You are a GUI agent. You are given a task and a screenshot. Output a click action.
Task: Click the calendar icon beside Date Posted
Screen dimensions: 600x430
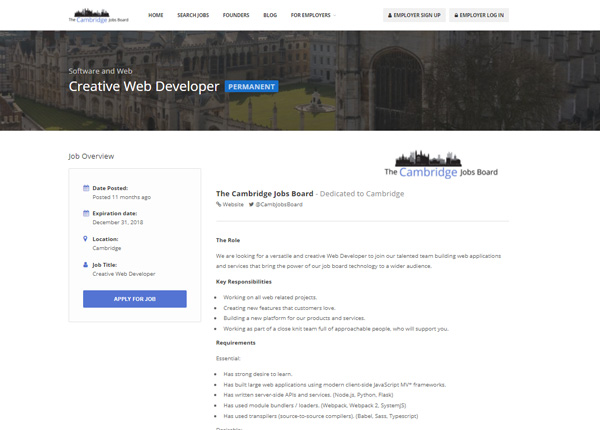click(86, 188)
